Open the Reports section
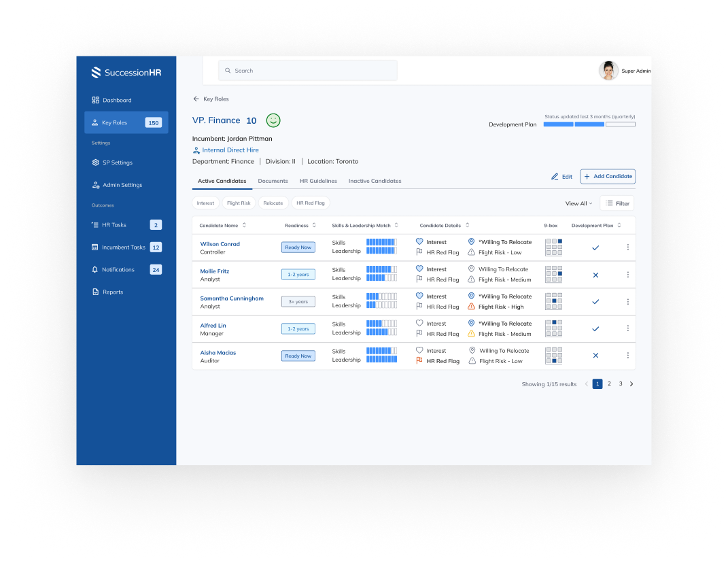 pos(111,292)
